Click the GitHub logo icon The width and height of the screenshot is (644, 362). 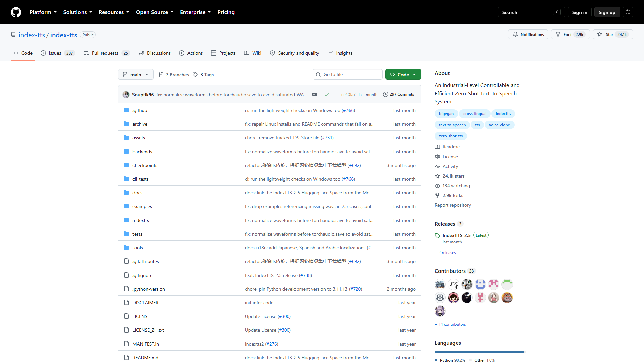[16, 12]
